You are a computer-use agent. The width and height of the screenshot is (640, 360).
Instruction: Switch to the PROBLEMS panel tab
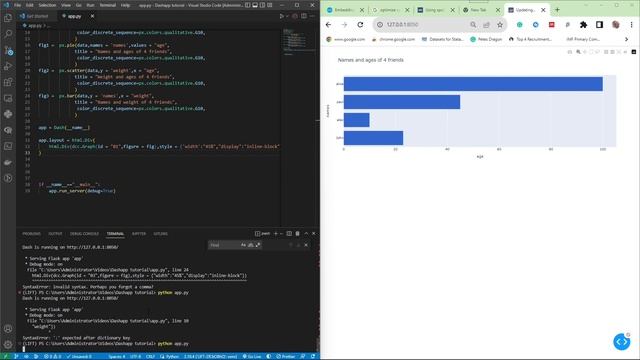[x=31, y=234]
